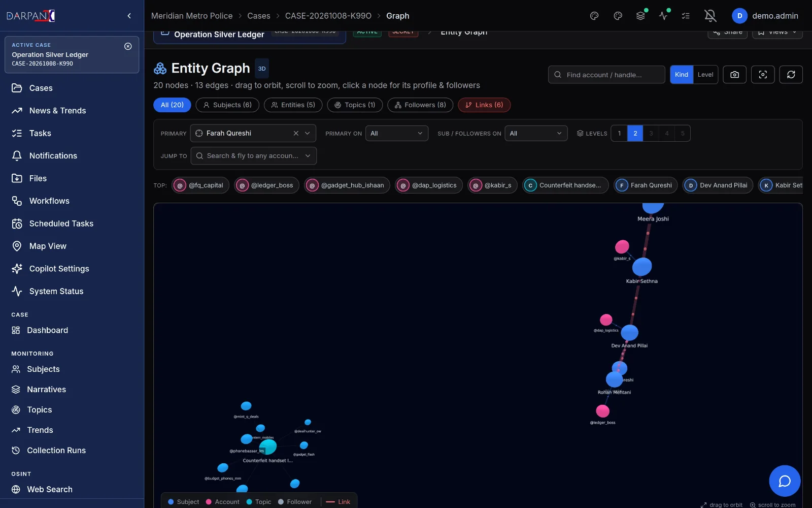Select the @fq_capital top chip
The width and height of the screenshot is (812, 508).
pyautogui.click(x=200, y=185)
